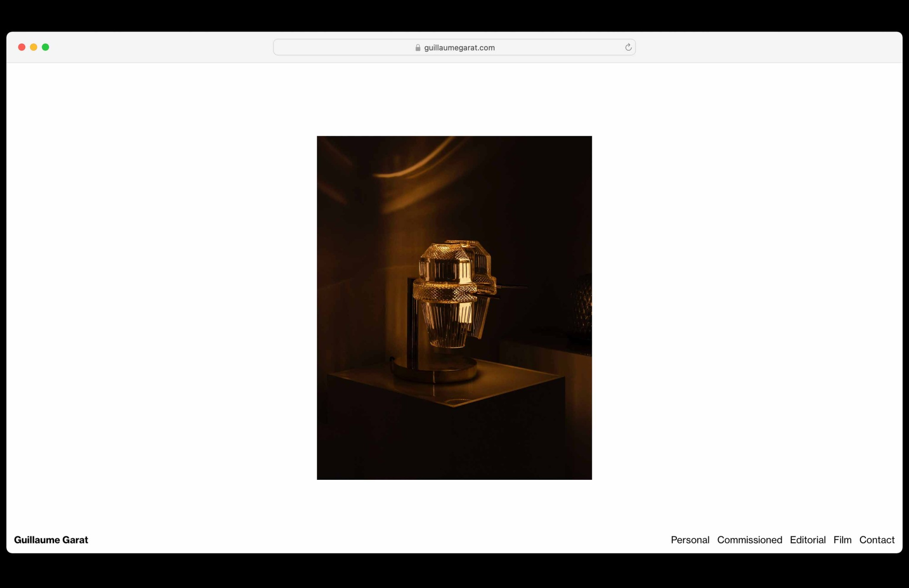The width and height of the screenshot is (909, 588).
Task: Click Contact at the far right of the navigation
Action: (x=877, y=540)
